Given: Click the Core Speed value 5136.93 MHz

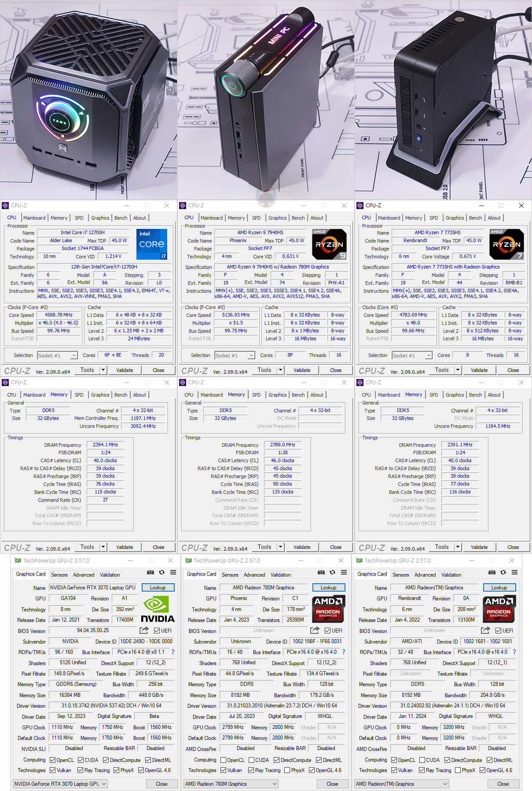Looking at the screenshot, I should coord(236,315).
